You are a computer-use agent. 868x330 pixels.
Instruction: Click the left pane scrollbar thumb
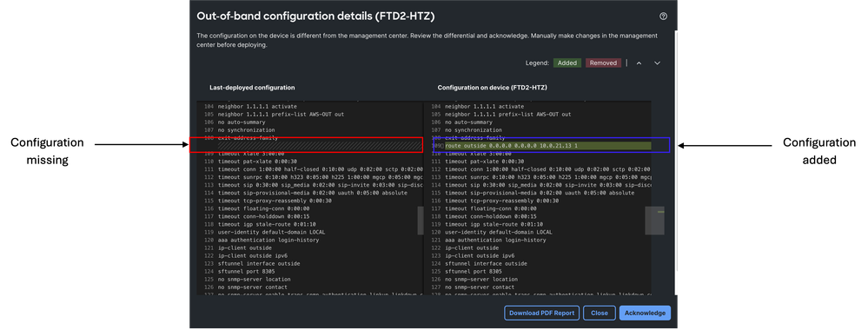(421, 220)
